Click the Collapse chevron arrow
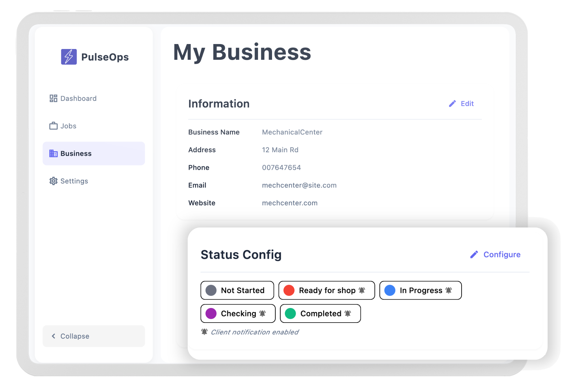The image size is (573, 392). pos(53,336)
